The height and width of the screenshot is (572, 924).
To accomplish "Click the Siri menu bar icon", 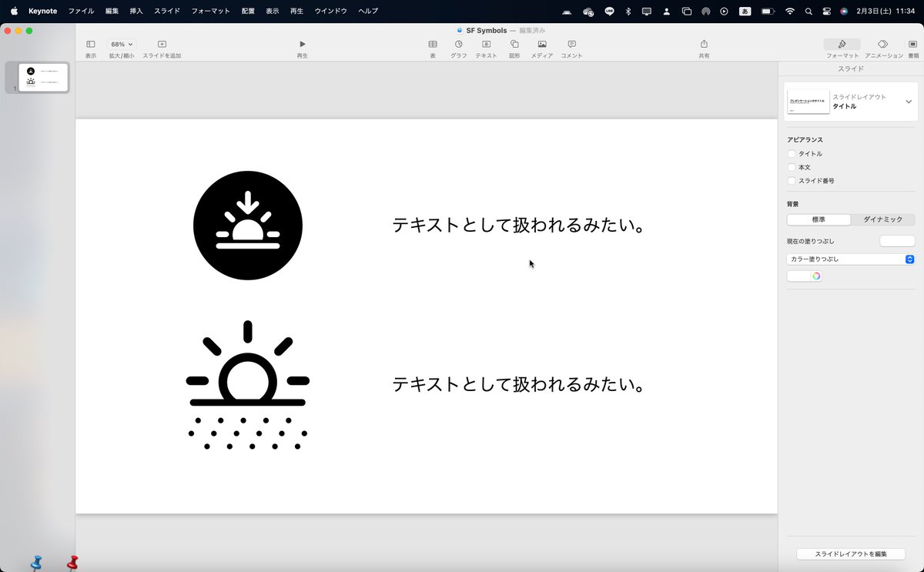I will tap(845, 12).
